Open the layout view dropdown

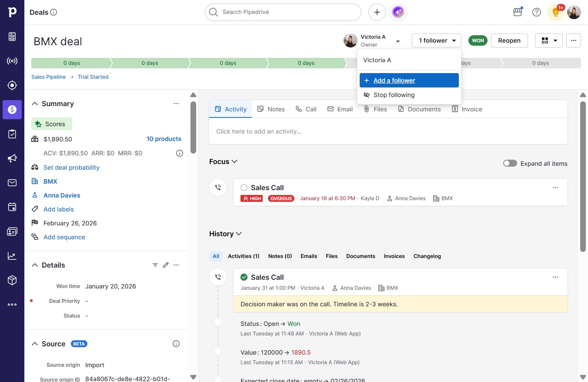(x=549, y=40)
